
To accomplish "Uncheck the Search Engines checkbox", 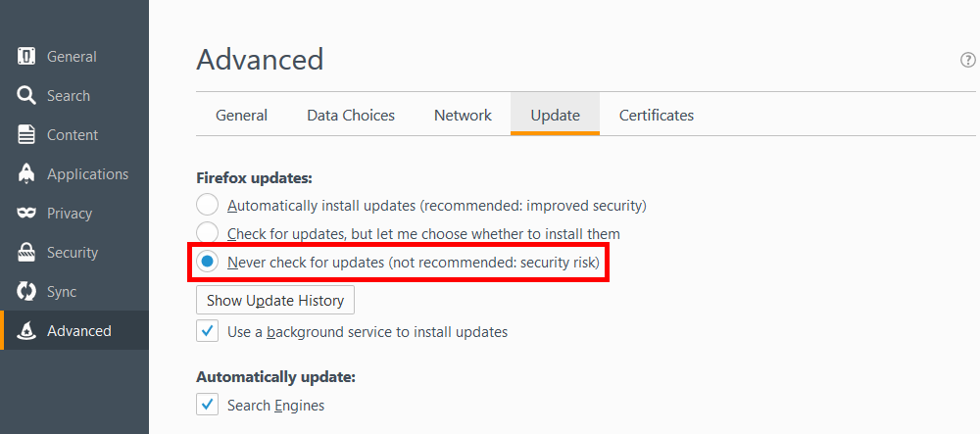I will 207,405.
